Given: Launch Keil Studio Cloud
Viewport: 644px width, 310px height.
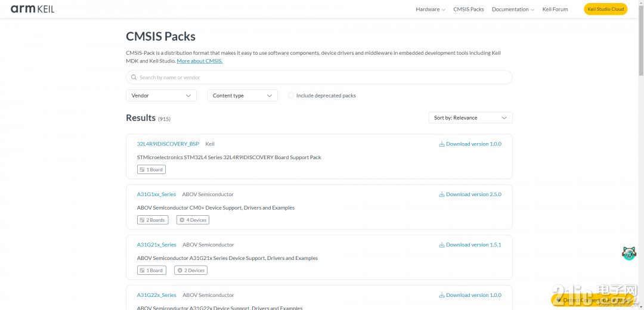Looking at the screenshot, I should pos(605,9).
